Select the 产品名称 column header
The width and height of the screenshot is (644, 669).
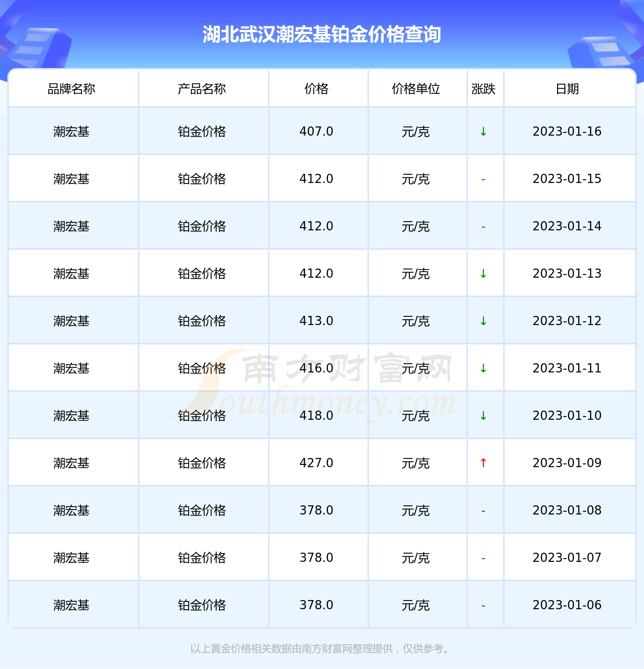[x=202, y=89]
